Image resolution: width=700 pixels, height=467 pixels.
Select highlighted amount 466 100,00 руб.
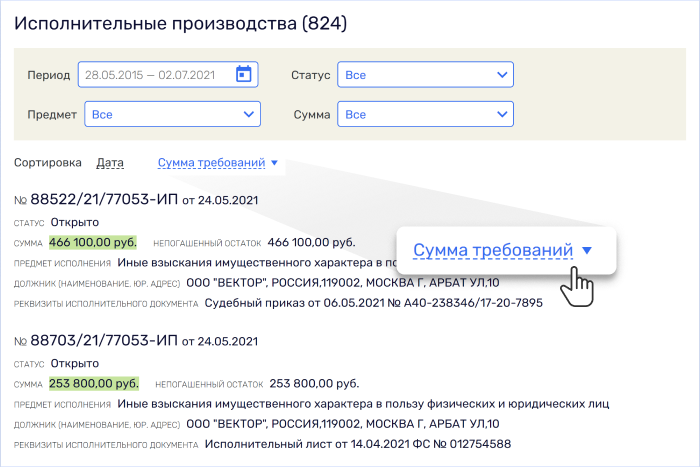point(93,242)
